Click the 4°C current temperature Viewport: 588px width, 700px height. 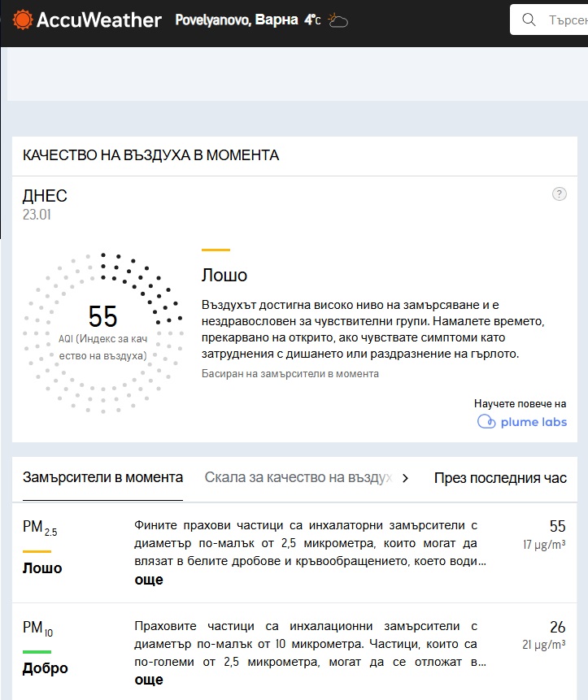pos(312,20)
